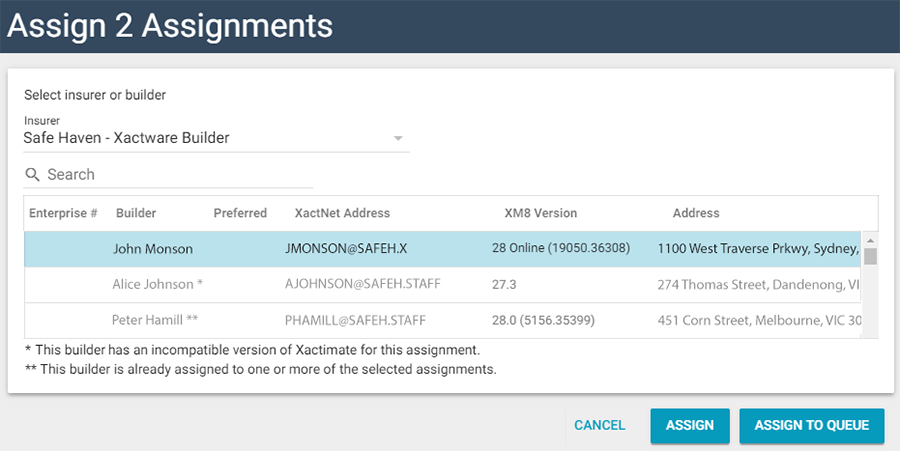Sort by Enterprise # column header

click(x=63, y=213)
